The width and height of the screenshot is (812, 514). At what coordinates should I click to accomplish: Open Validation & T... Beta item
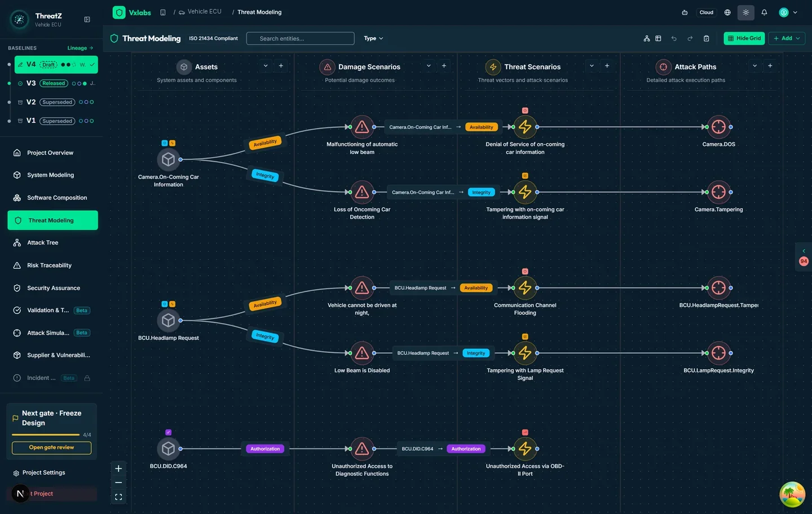click(x=52, y=311)
